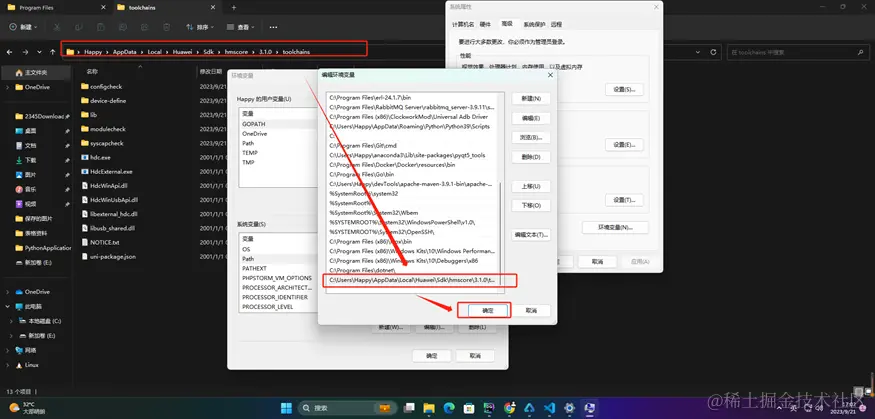This screenshot has height=419, width=875.
Task: Select C:\Program Files\Go\bin path entry
Action: [412, 174]
